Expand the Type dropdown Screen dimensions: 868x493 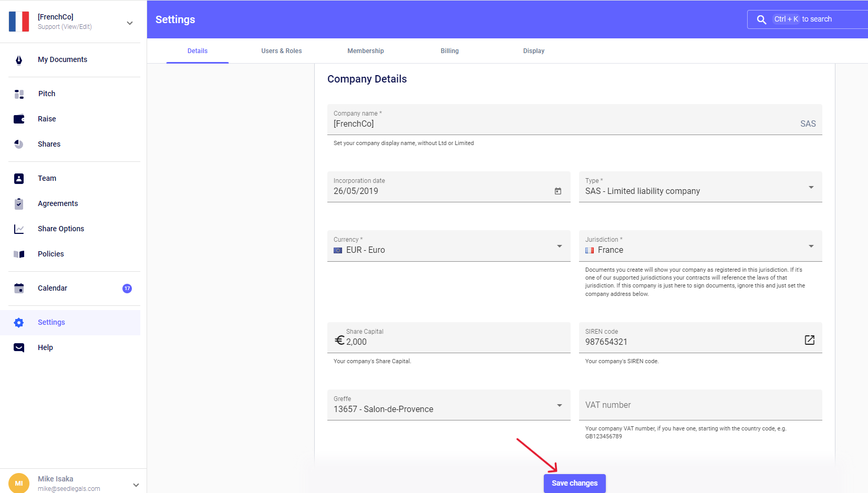click(x=811, y=188)
